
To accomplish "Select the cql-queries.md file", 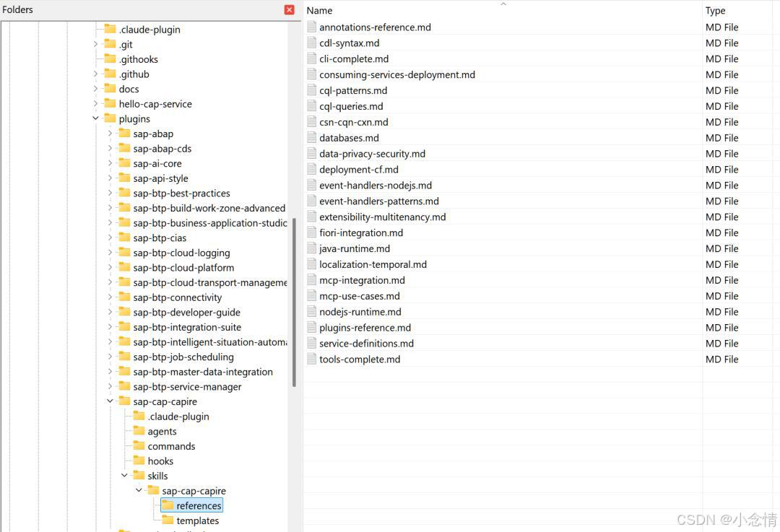I will [x=351, y=106].
